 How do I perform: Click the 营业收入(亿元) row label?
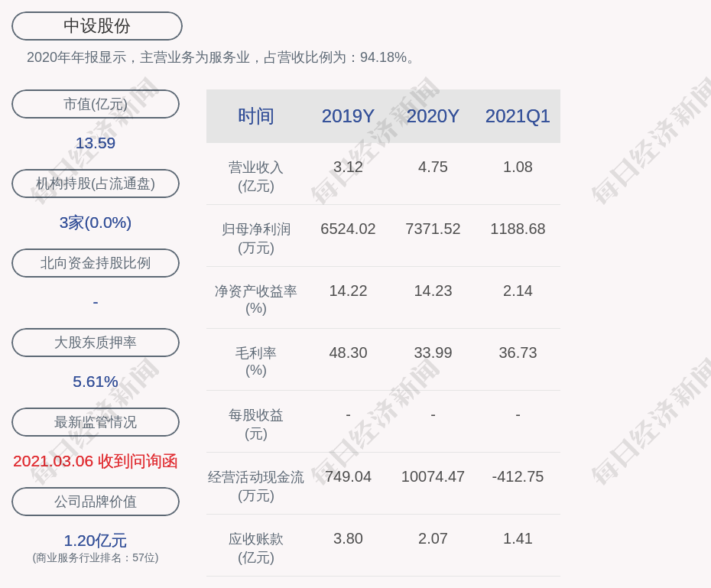point(256,177)
